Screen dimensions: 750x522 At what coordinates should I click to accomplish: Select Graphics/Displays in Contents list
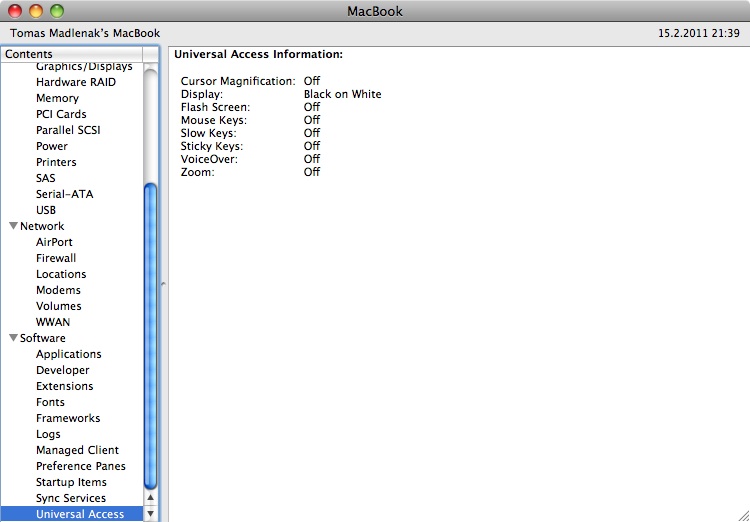tap(84, 67)
